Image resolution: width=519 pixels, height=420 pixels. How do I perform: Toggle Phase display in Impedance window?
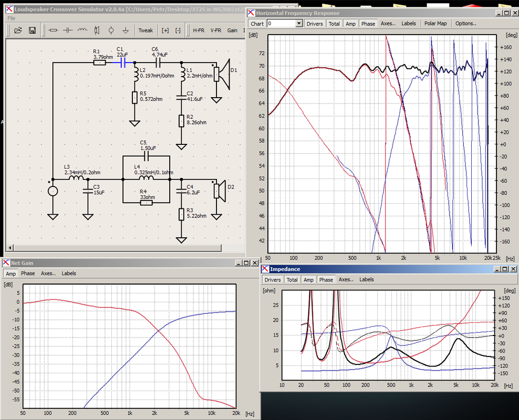coord(326,280)
